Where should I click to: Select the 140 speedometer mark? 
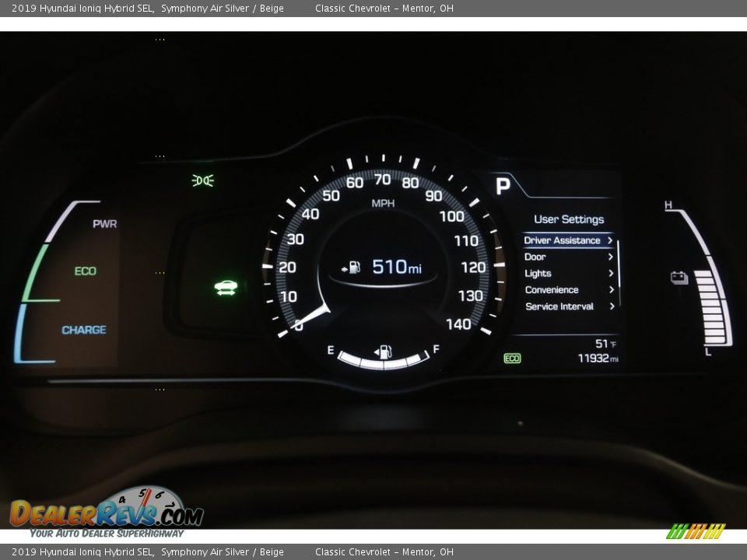tap(458, 325)
